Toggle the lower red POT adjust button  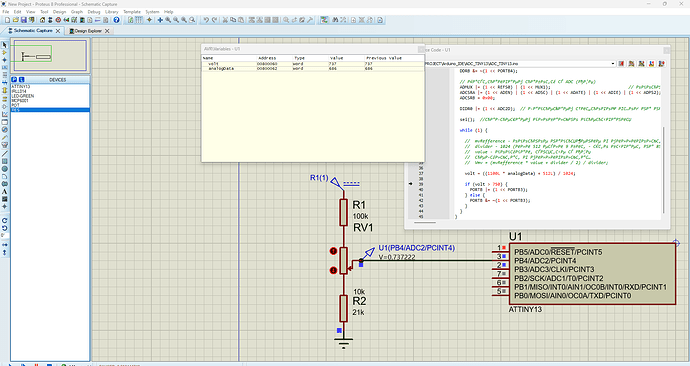[334, 270]
